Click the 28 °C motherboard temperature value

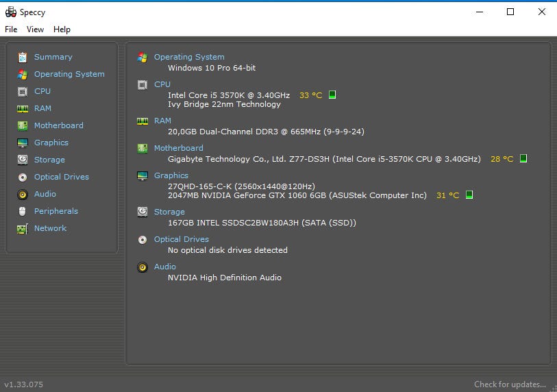(502, 159)
